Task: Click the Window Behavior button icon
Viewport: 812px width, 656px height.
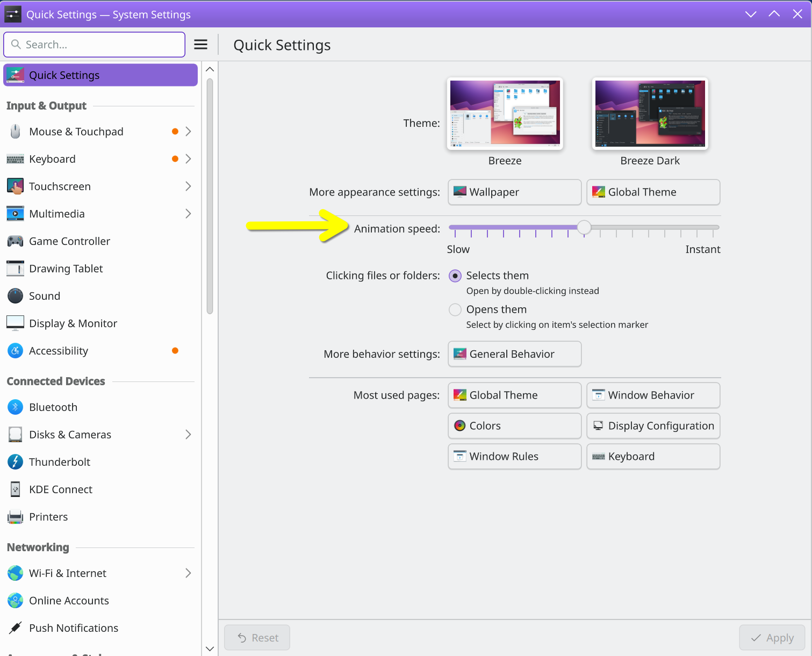Action: 599,395
